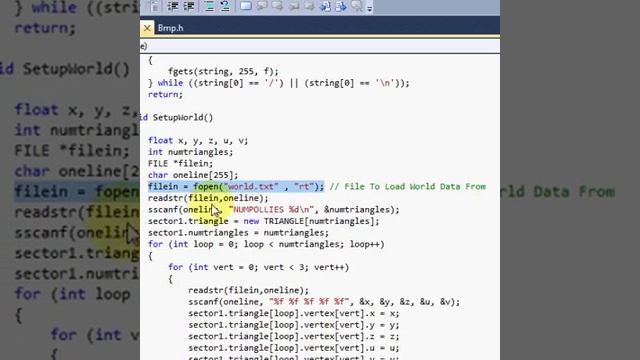This screenshot has width=640, height=360.
Task: Click the "int numtriangles;" declaration
Action: (x=190, y=152)
